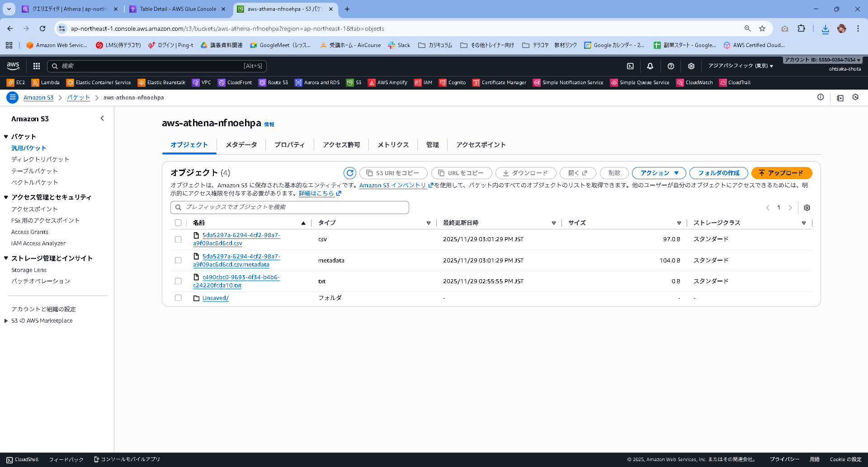Open the Simple Notification Service shortcut
Screen dimensions: 868x467
[x=568, y=82]
